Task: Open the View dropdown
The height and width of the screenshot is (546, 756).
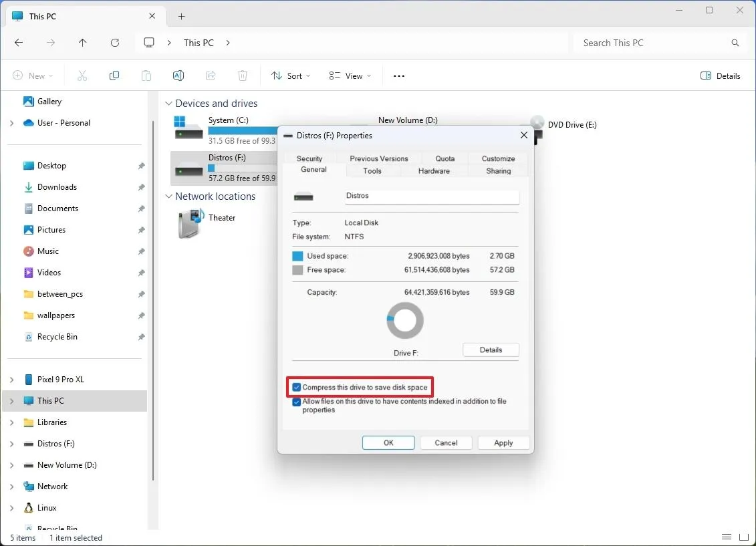Action: point(350,76)
